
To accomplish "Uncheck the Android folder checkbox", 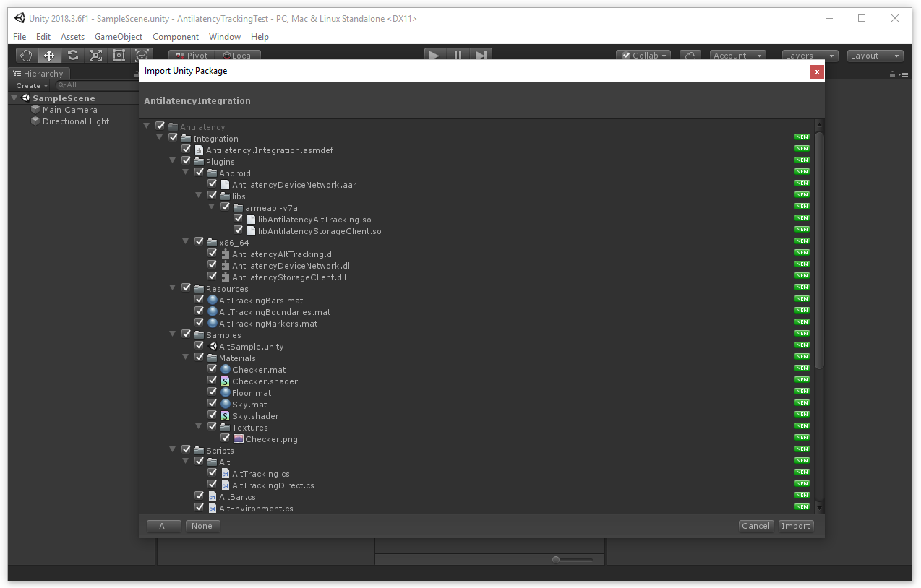I will point(199,173).
